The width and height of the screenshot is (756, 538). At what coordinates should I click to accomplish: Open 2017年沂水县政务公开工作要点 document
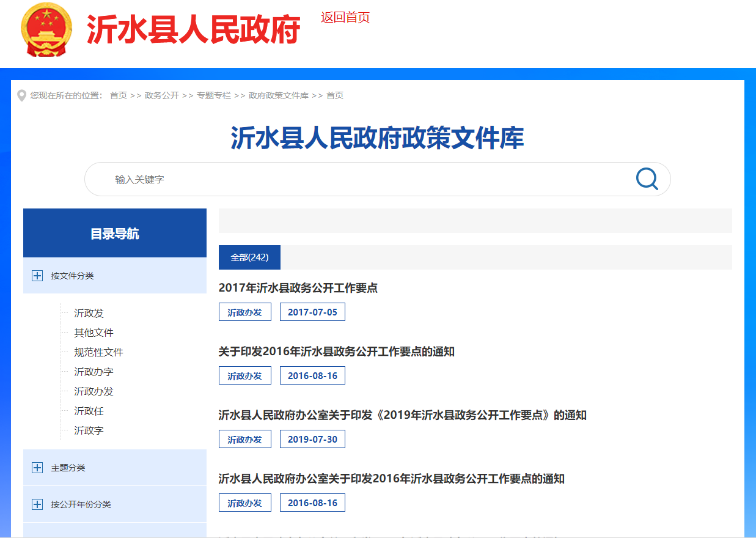pos(298,288)
